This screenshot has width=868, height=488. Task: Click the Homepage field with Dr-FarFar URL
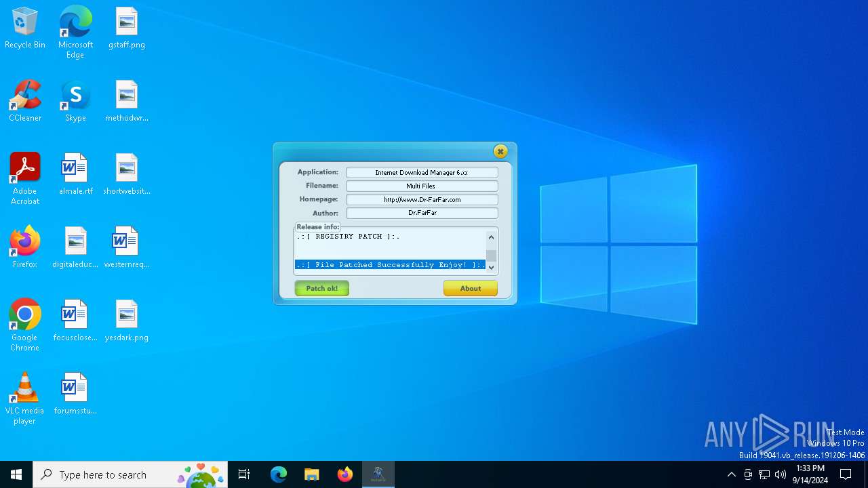pos(422,199)
